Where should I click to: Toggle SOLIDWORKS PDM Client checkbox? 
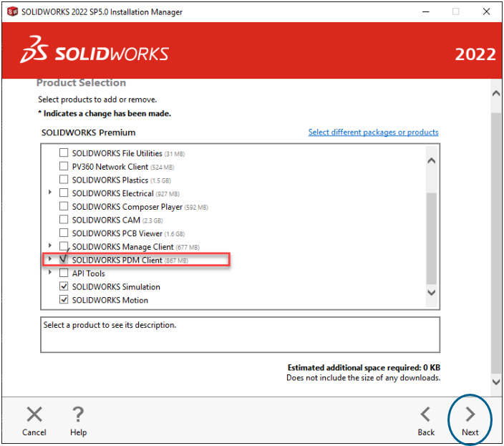click(64, 259)
